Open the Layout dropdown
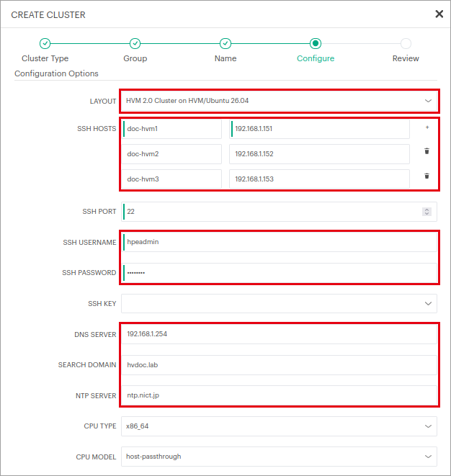 (279, 101)
